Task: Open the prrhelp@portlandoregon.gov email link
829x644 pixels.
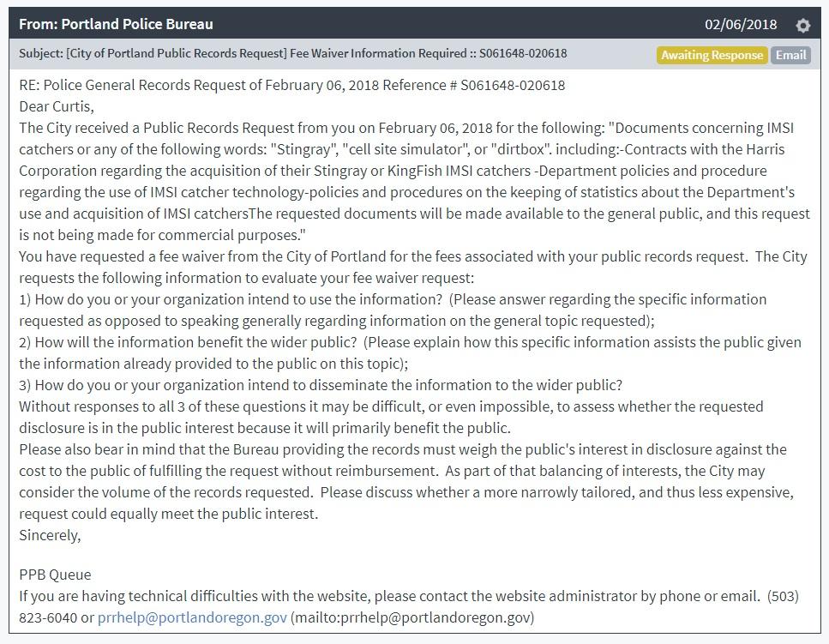Action: (192, 617)
